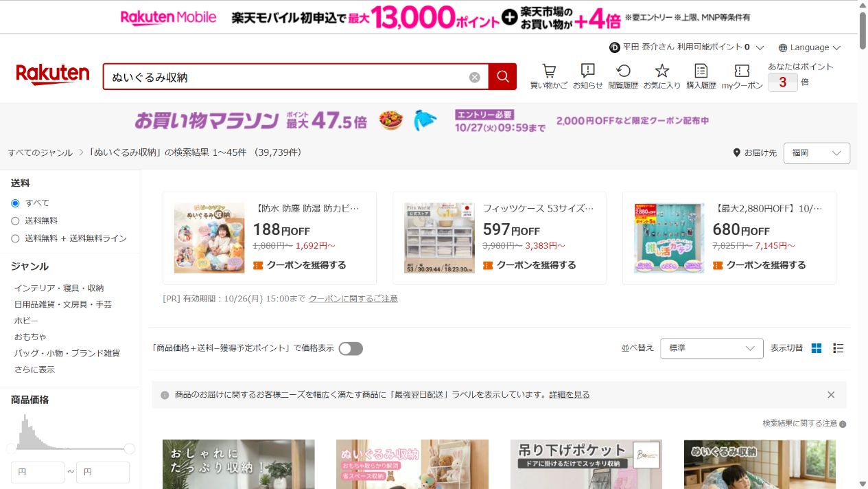Close the 最強翌日配送 info notice
The image size is (868, 489).
click(x=831, y=395)
